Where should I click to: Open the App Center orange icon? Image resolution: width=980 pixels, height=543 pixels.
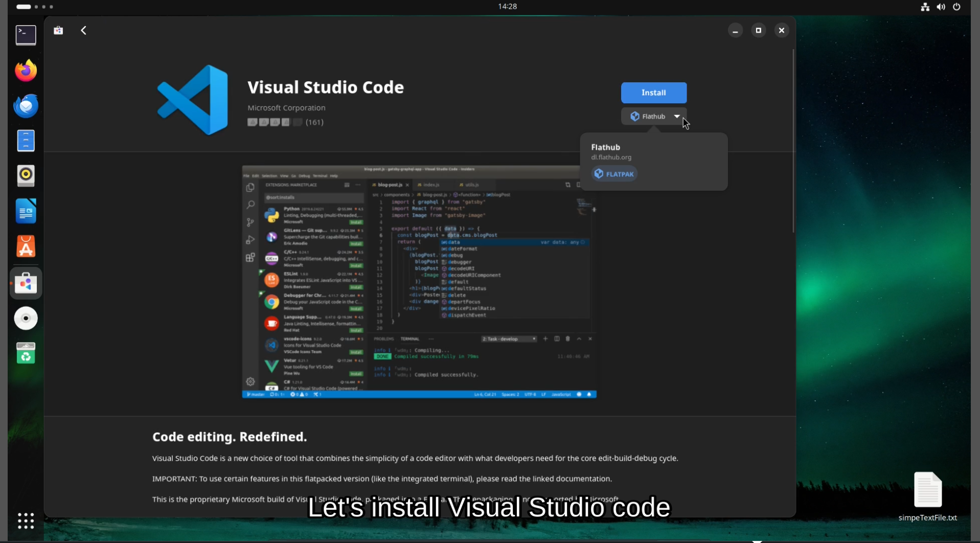click(26, 246)
